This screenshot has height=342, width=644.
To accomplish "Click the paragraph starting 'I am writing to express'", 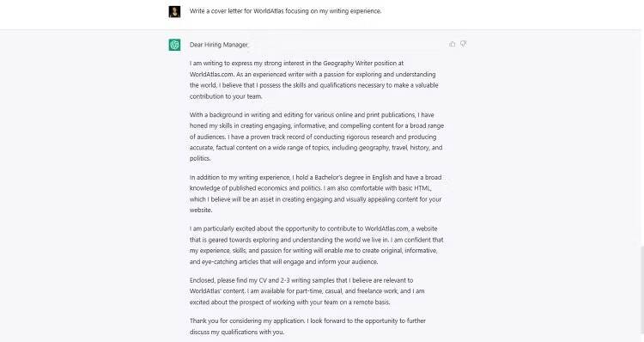I will pyautogui.click(x=314, y=80).
